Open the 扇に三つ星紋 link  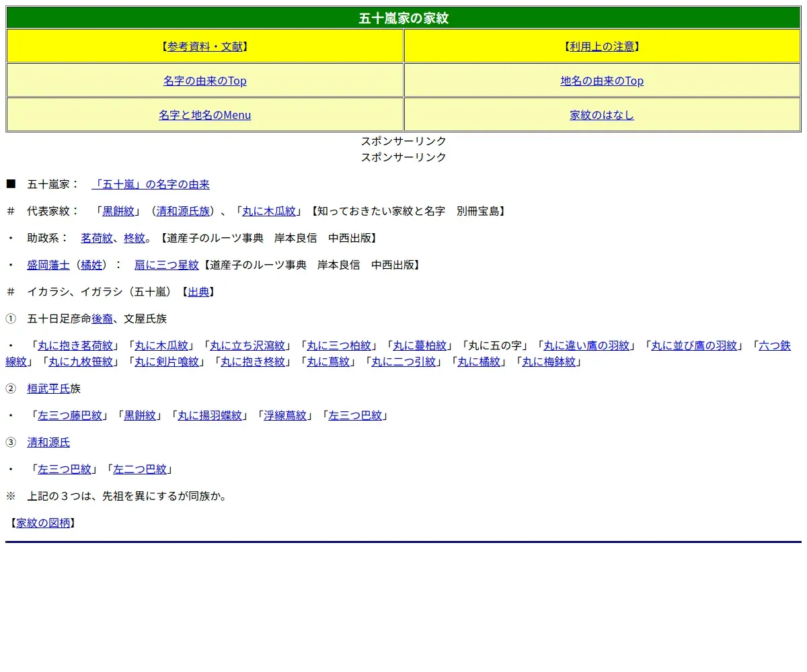[167, 265]
